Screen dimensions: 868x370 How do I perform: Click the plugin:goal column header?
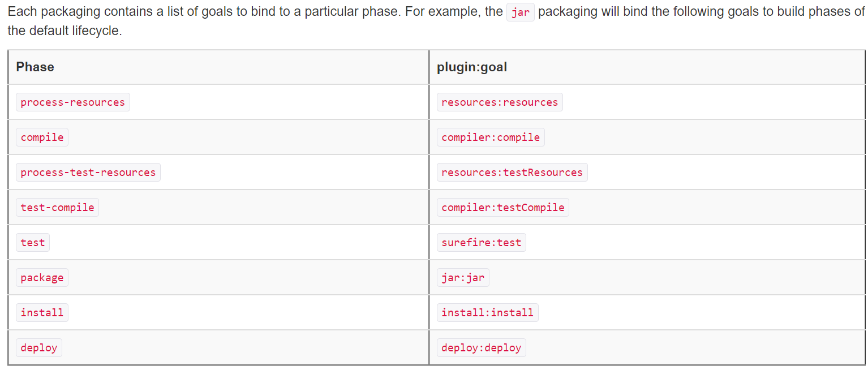[472, 67]
